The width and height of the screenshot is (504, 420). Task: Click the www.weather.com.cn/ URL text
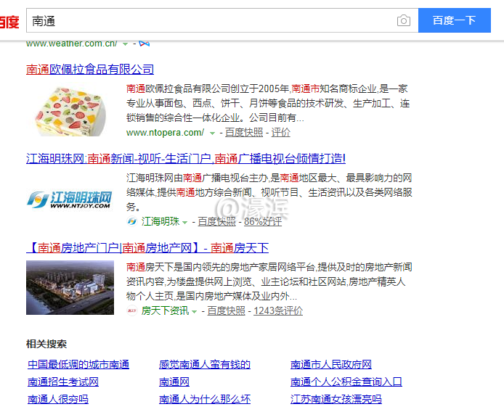(x=72, y=44)
